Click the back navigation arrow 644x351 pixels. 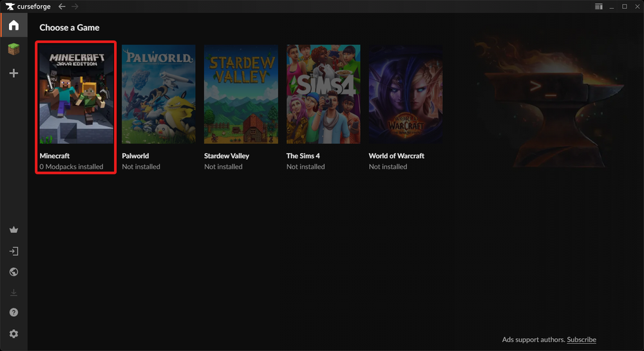[x=62, y=6]
